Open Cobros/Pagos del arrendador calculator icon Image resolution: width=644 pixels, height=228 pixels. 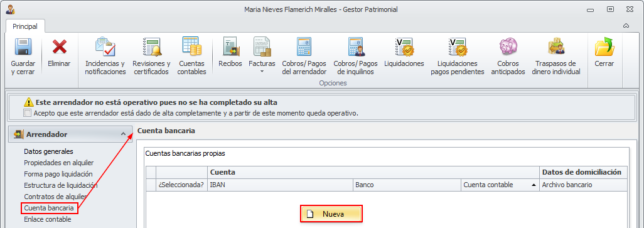pyautogui.click(x=304, y=46)
